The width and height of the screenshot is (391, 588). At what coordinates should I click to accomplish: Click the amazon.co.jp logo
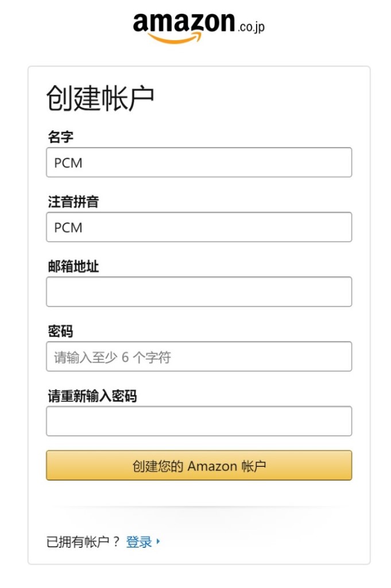(x=199, y=28)
